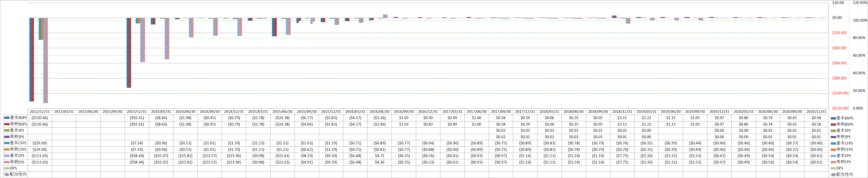
Task: Click the 基本CFPS cell ($29.09) for 2012/12/31
Action: tap(40, 143)
